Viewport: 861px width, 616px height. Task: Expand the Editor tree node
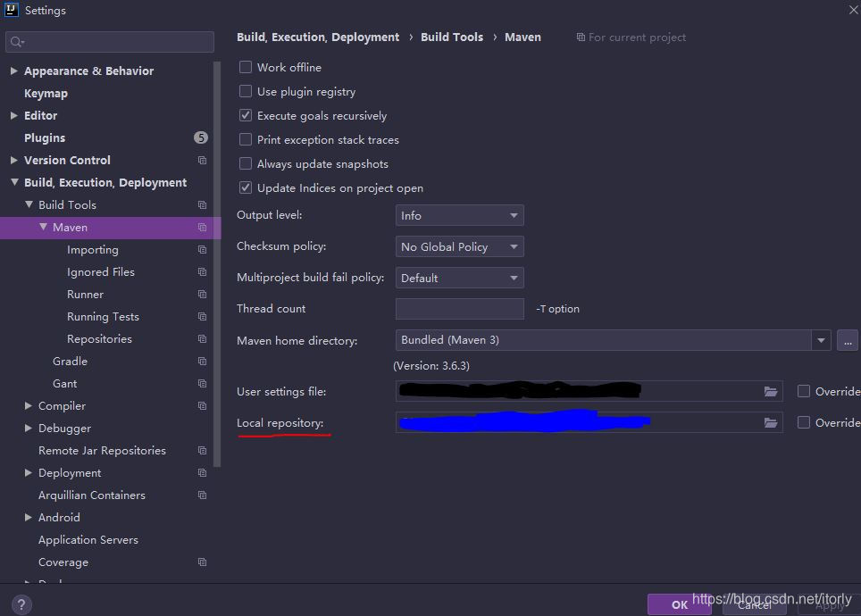tap(14, 115)
